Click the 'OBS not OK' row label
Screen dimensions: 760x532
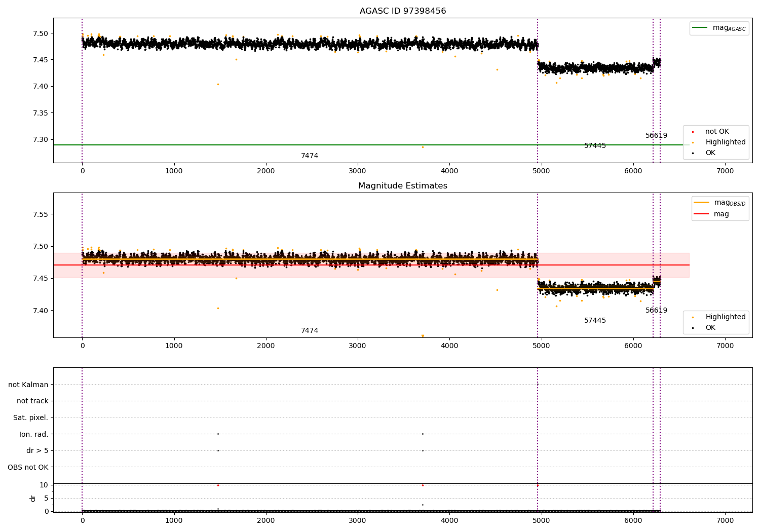click(x=28, y=467)
